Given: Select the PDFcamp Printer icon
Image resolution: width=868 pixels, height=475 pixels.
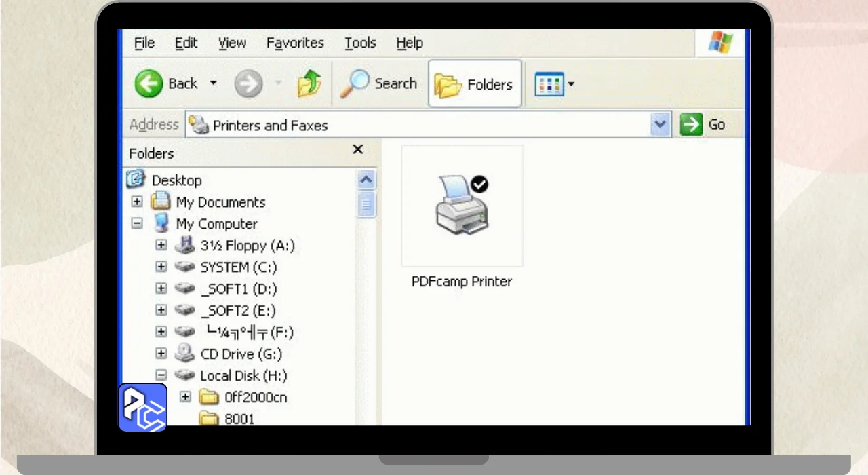Looking at the screenshot, I should 462,206.
